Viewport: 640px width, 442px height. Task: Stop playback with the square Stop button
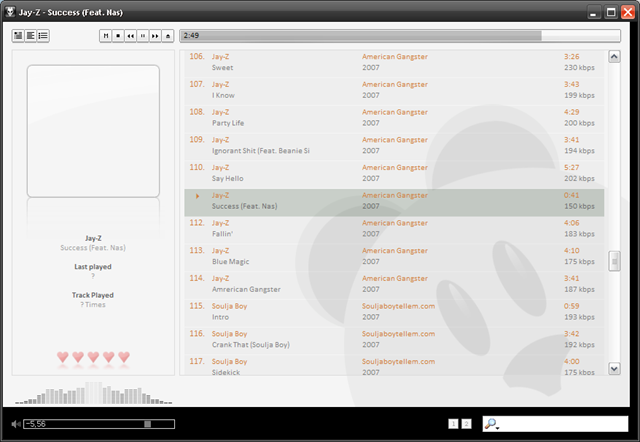pos(118,36)
